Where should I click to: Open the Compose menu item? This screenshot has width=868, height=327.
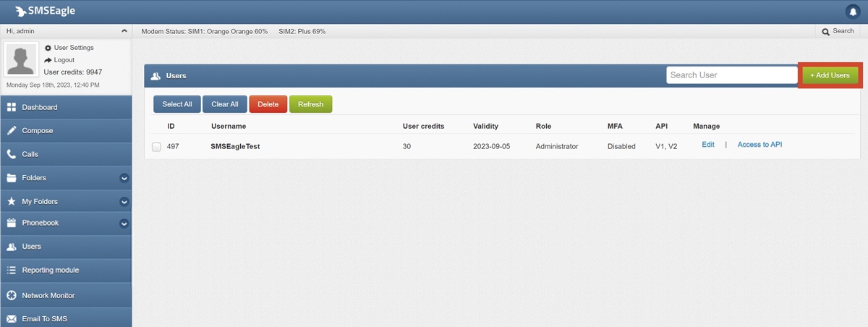[x=66, y=131]
